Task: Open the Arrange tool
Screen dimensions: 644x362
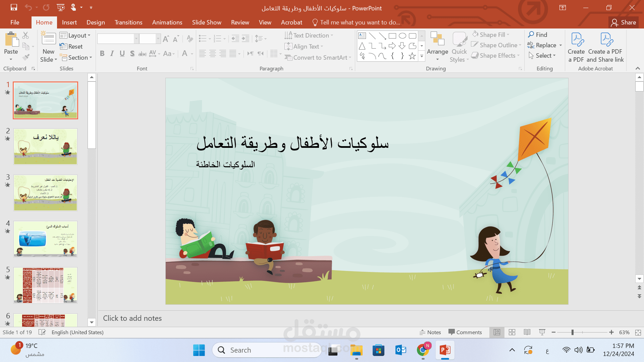Action: coord(437,46)
